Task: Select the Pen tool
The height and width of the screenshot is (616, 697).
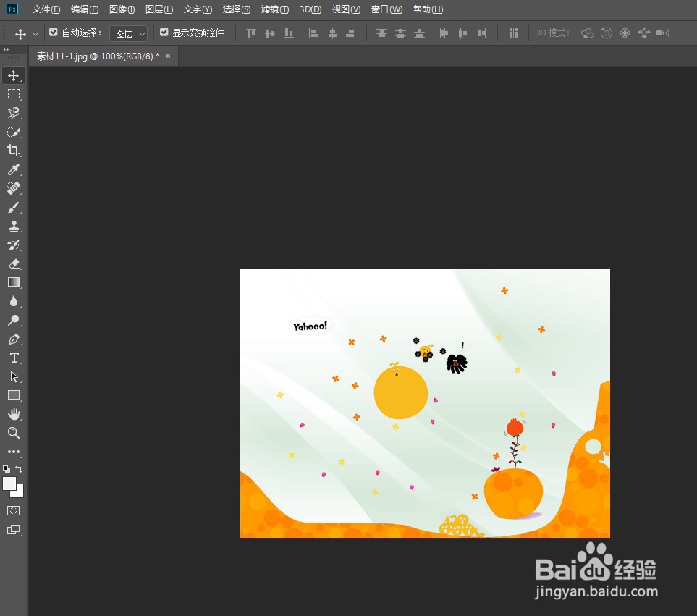Action: (x=13, y=339)
